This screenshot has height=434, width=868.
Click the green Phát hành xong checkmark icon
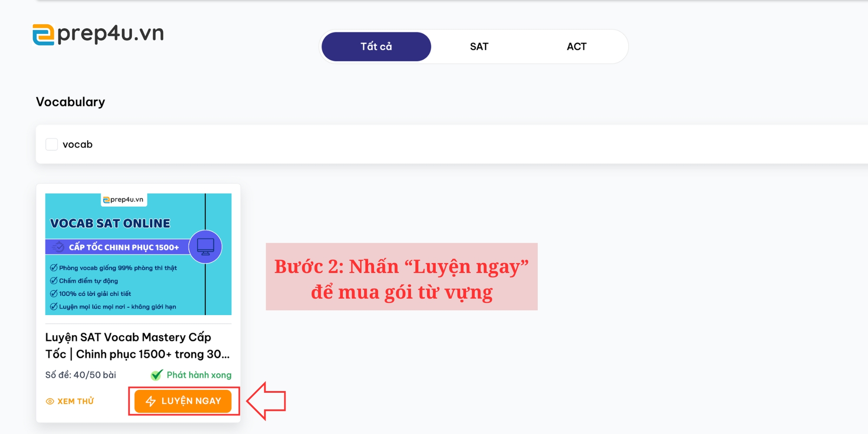pyautogui.click(x=157, y=375)
